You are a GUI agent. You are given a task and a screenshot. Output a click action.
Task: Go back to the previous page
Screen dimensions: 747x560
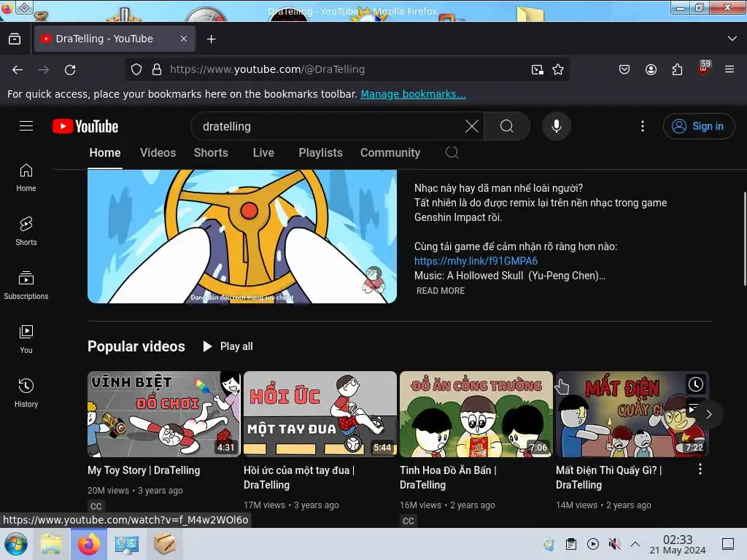point(18,69)
